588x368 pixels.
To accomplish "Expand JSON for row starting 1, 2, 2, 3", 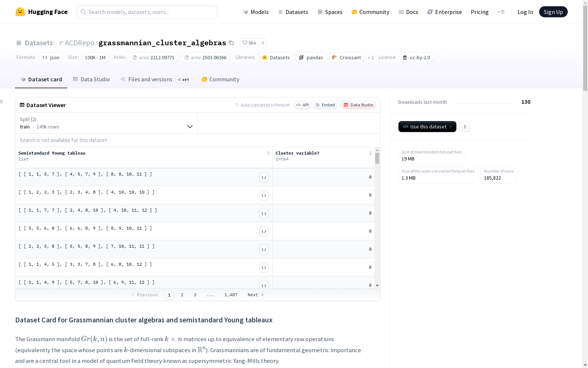I will coord(264,195).
